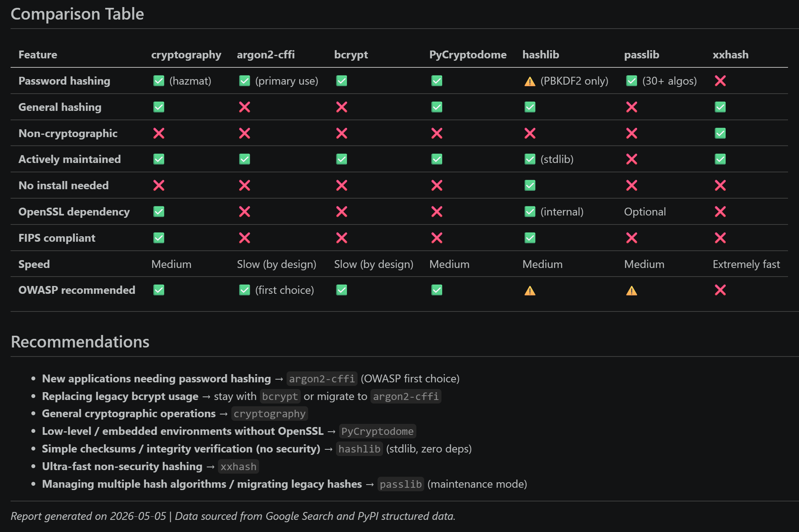Select 'Optional' cell in OpenSSL dependency row
This screenshot has height=532, width=799.
pos(645,212)
